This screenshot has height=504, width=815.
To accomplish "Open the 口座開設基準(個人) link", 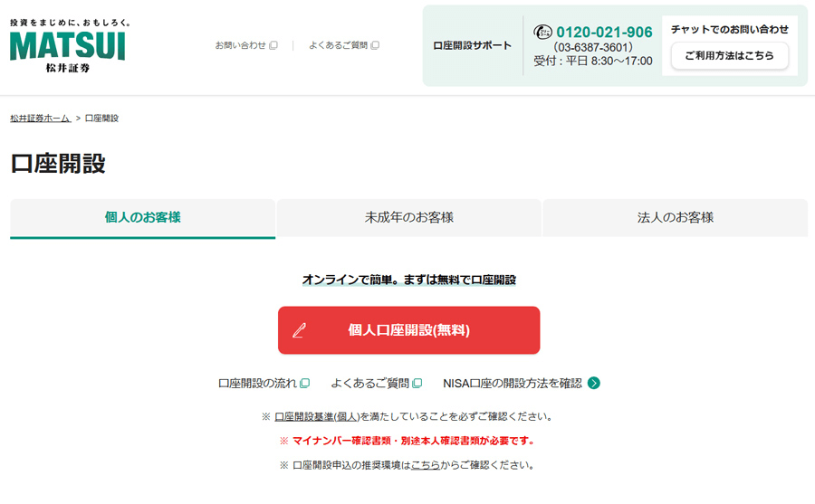I will (x=317, y=417).
